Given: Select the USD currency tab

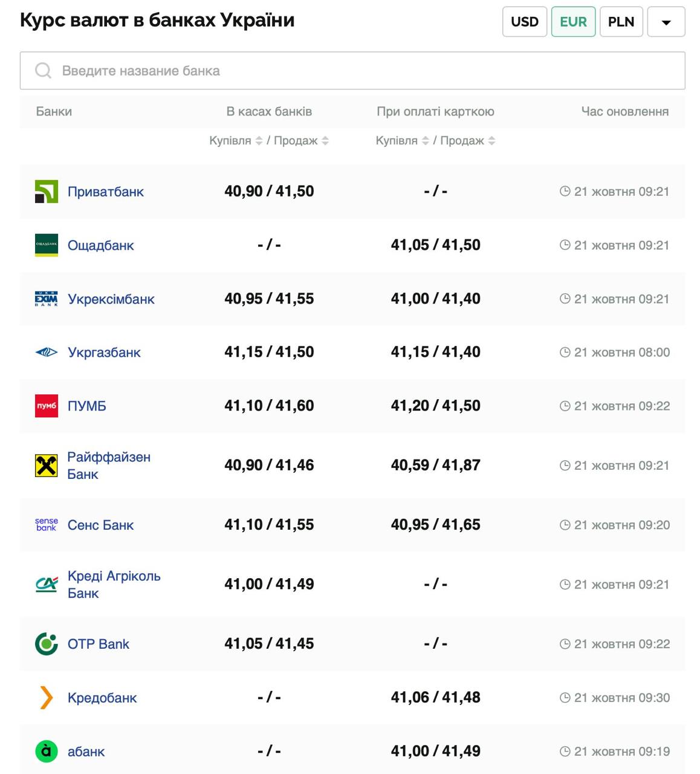Looking at the screenshot, I should (x=525, y=22).
